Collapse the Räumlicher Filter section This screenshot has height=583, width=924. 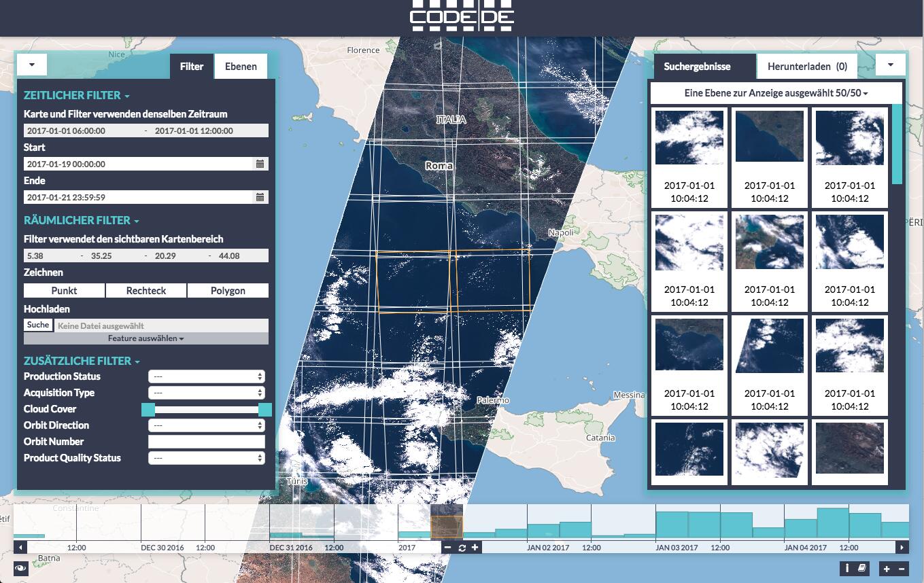(82, 220)
